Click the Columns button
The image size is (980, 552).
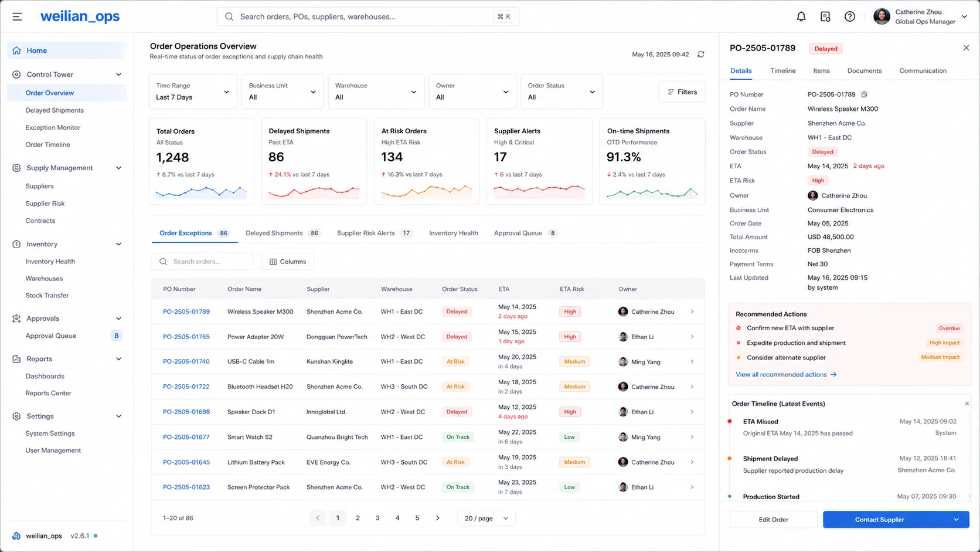tap(287, 262)
